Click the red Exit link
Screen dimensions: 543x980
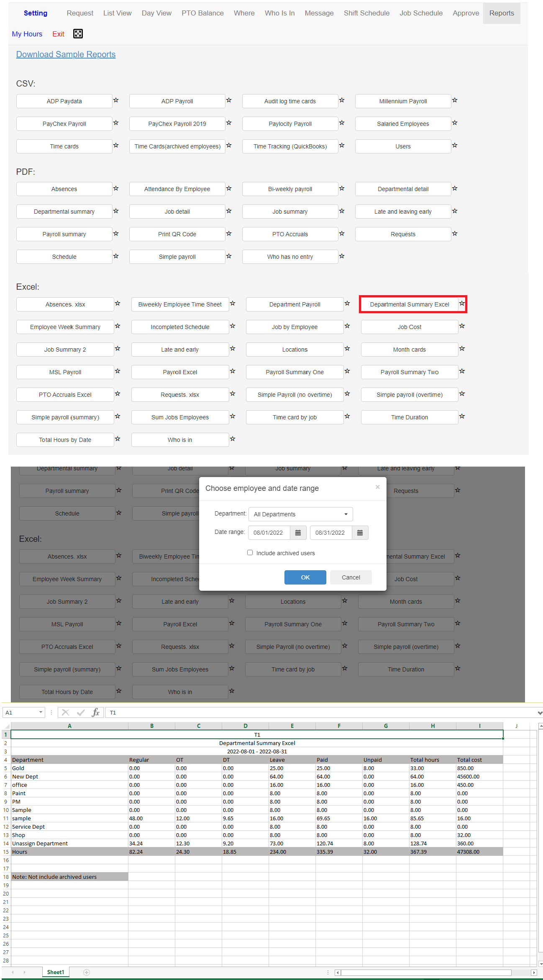[x=58, y=34]
